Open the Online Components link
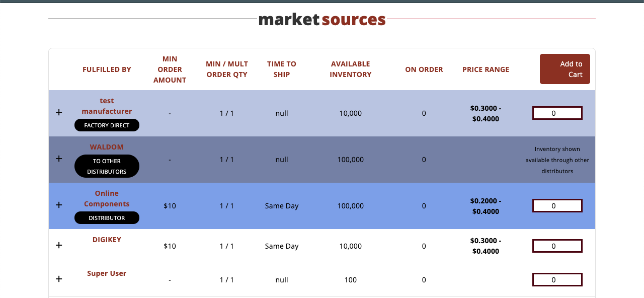 [x=107, y=198]
